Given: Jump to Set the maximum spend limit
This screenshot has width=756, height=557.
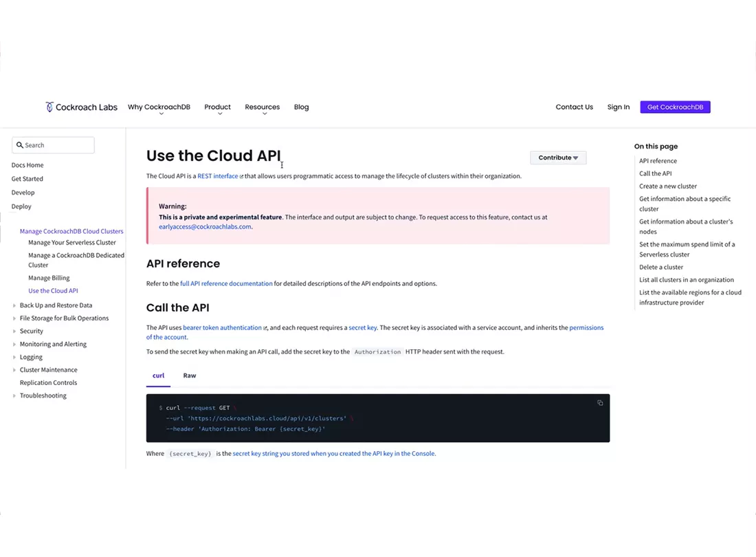Looking at the screenshot, I should click(x=687, y=250).
